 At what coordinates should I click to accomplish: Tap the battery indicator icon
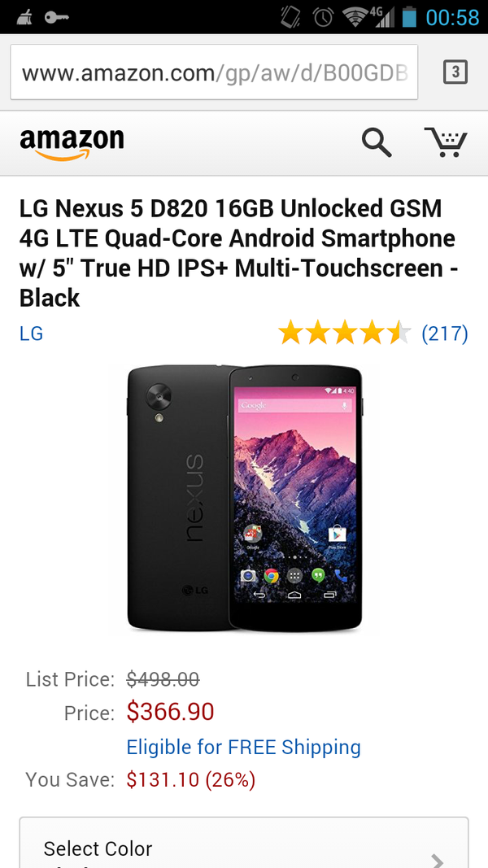pos(409,17)
